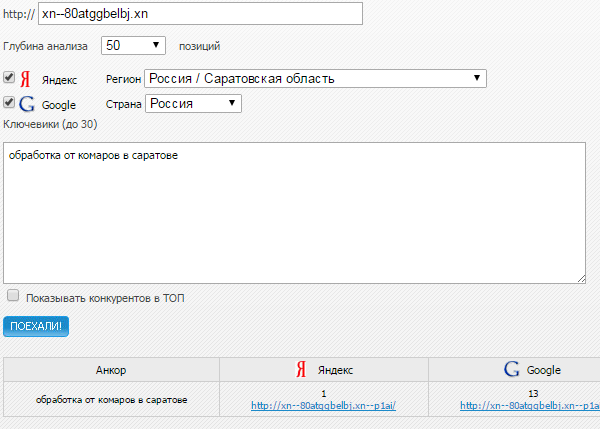Click the URL input field with xn--80atggbelbj.xn
Viewport: 600px width, 429px height.
(200, 14)
